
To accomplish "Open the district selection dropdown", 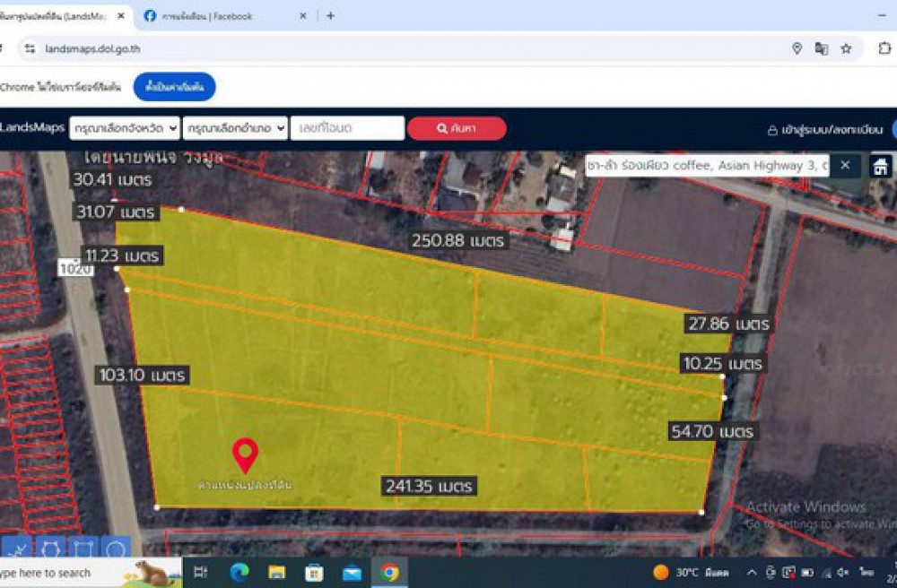I will [x=235, y=128].
